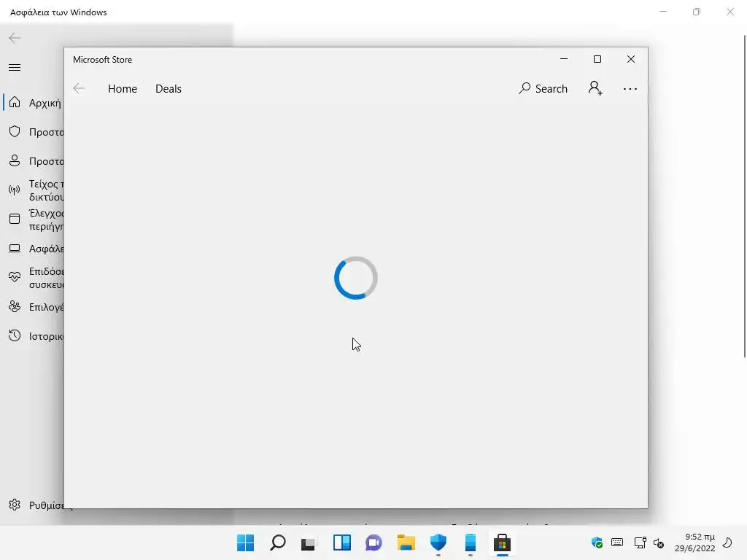Open the Έλεγχος app and browser control item
The width and height of the screenshot is (747, 560).
tap(34, 219)
